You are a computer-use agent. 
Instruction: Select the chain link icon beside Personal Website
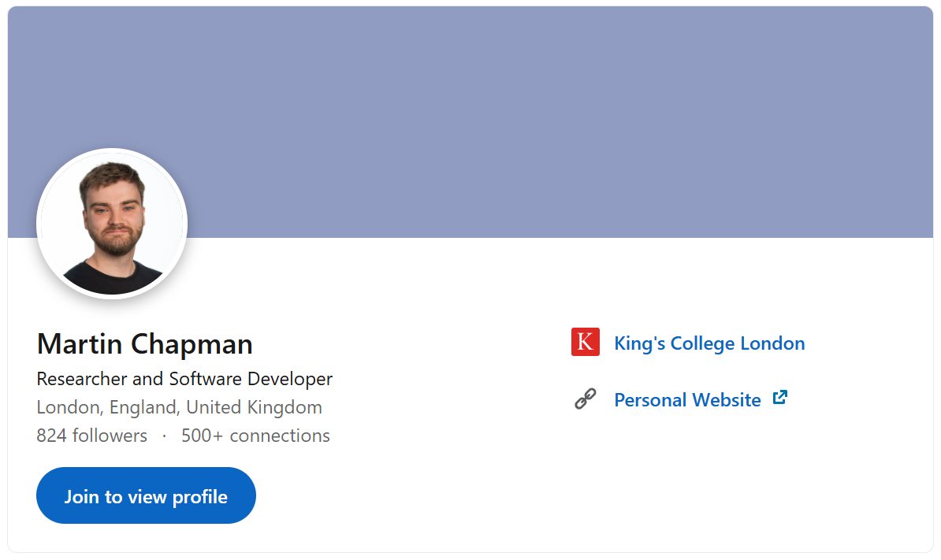coord(586,399)
